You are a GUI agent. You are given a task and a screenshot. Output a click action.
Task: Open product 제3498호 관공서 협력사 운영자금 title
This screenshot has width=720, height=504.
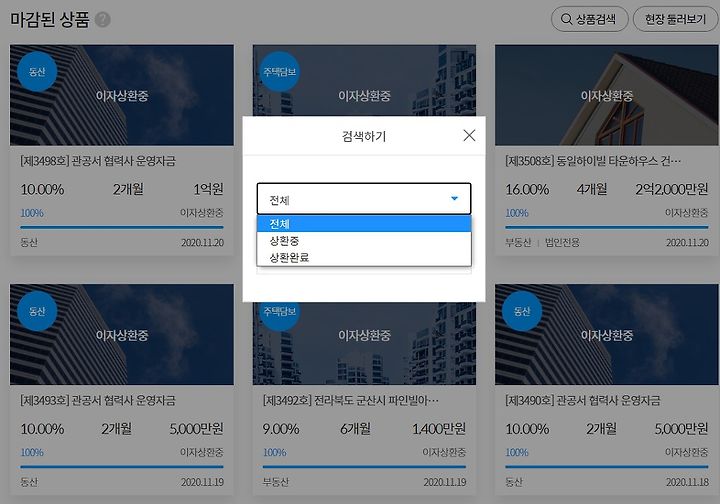pyautogui.click(x=98, y=161)
